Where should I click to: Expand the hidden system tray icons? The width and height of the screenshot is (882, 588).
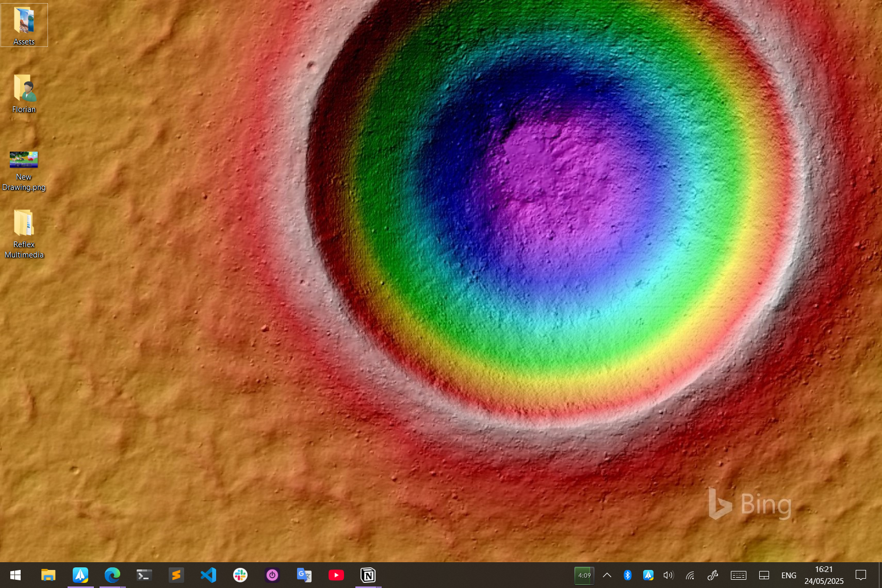[607, 575]
